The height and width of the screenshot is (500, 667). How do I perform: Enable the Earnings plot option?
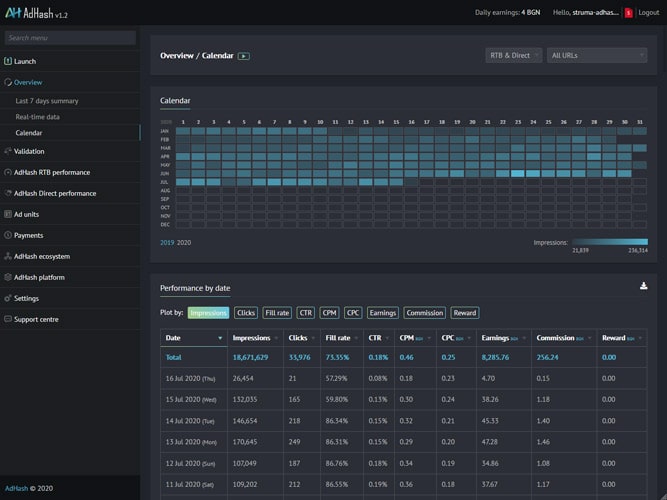pos(383,313)
